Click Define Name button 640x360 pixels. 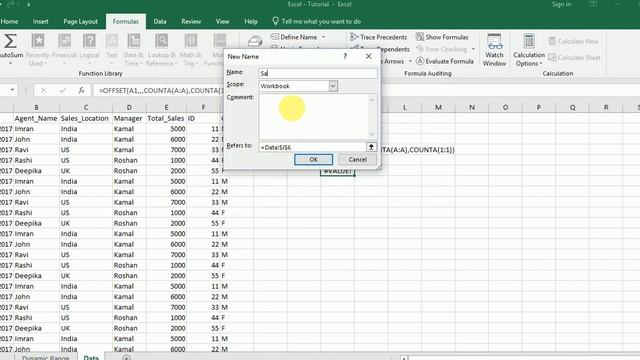tap(294, 37)
